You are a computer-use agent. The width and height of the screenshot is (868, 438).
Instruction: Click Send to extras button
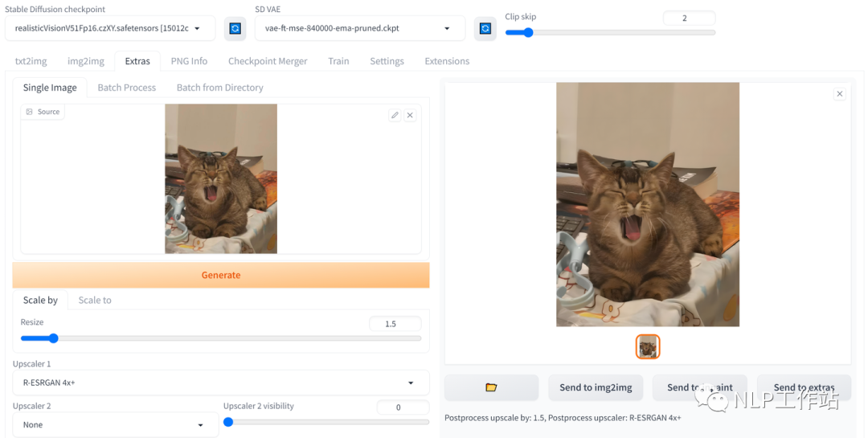pos(804,387)
